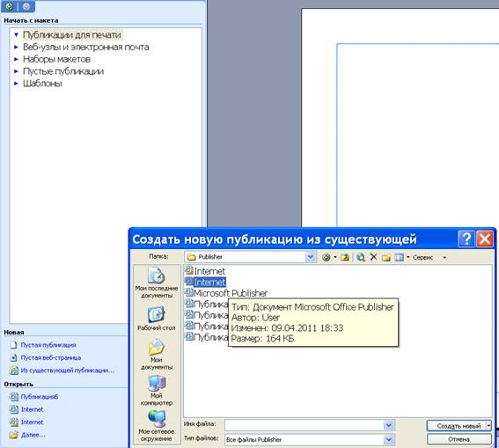Click the green Back arrow in the task pane
The width and height of the screenshot is (499, 448).
pos(9,6)
